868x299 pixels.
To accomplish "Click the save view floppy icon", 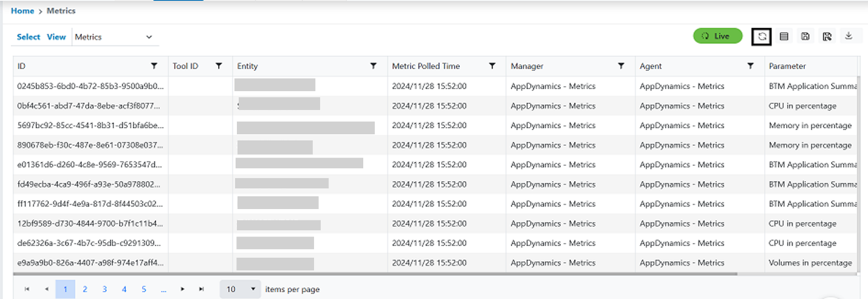I will click(805, 36).
